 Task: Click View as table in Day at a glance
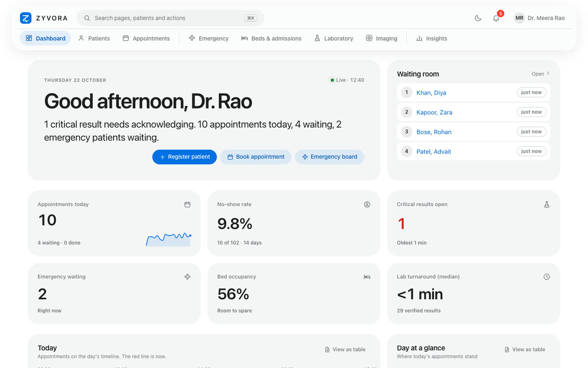[x=525, y=349]
